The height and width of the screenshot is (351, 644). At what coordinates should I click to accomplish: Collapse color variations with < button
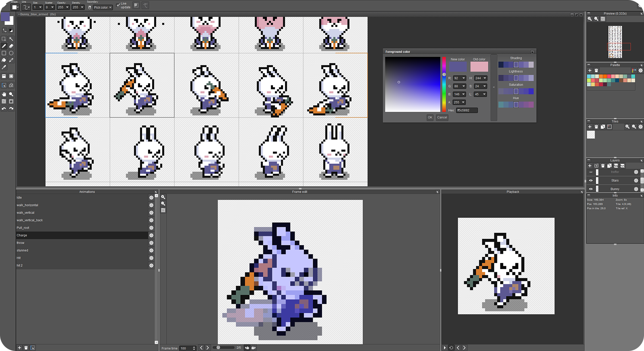click(493, 87)
